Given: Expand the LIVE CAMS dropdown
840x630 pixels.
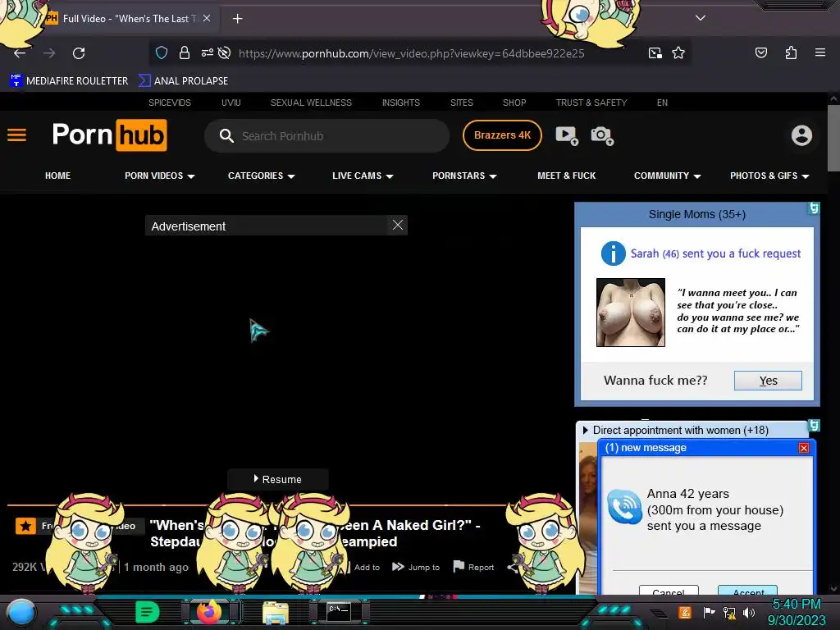Looking at the screenshot, I should point(363,176).
